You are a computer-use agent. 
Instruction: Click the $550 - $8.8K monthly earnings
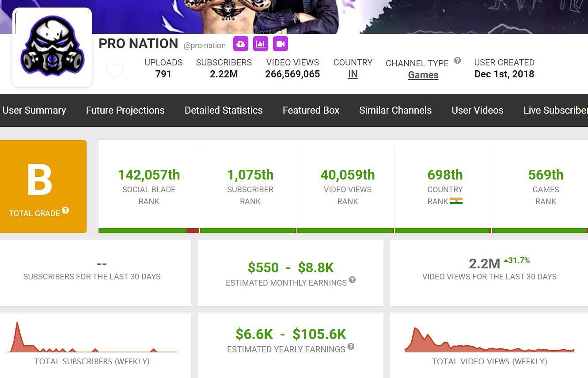tap(291, 267)
